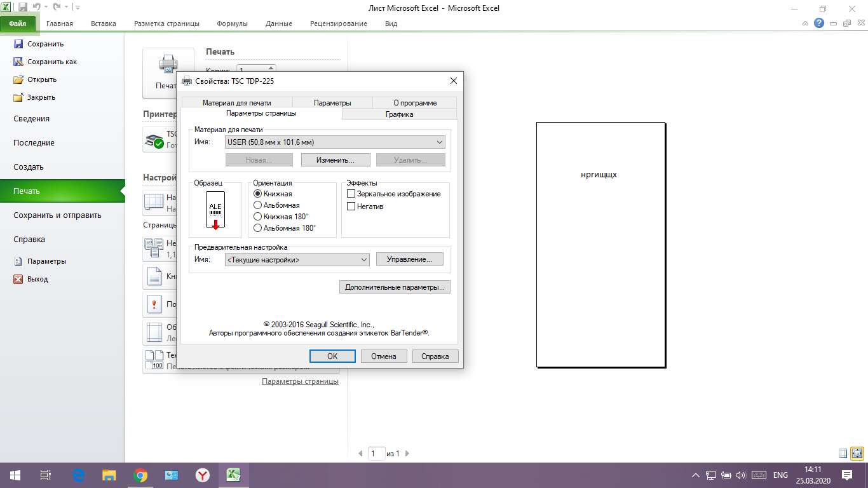
Task: Open the Данные ribbon tab
Action: [x=279, y=24]
